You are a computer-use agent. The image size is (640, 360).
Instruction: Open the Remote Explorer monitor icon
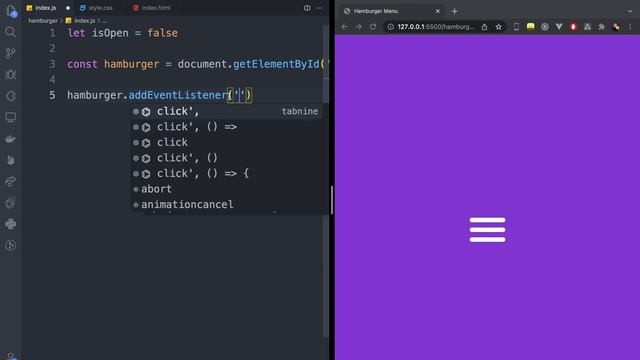[11, 118]
